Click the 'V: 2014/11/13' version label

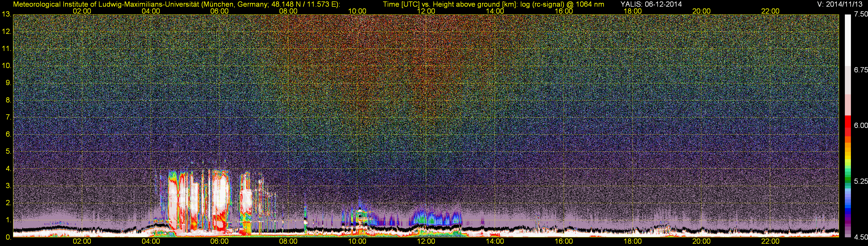839,4
